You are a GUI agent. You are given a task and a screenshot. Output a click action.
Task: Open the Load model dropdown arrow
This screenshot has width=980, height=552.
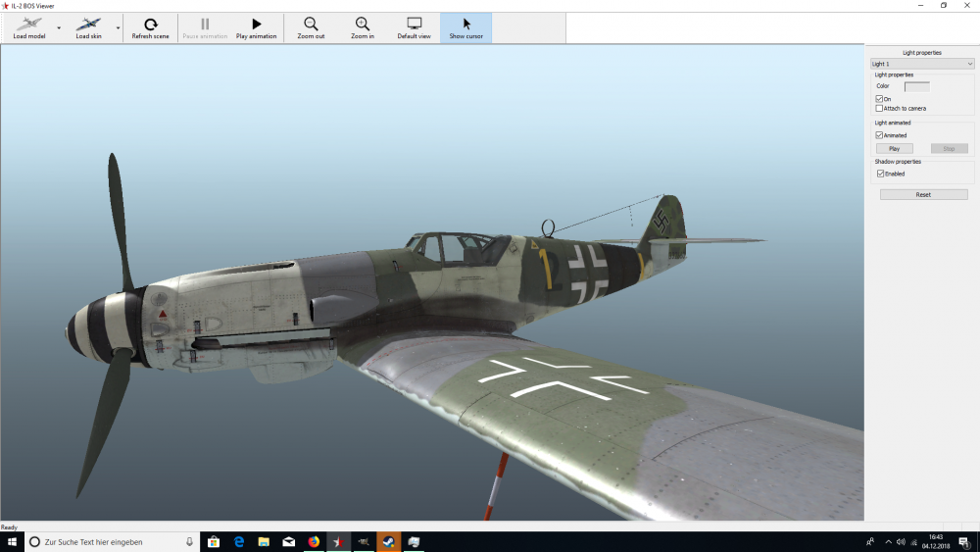59,28
